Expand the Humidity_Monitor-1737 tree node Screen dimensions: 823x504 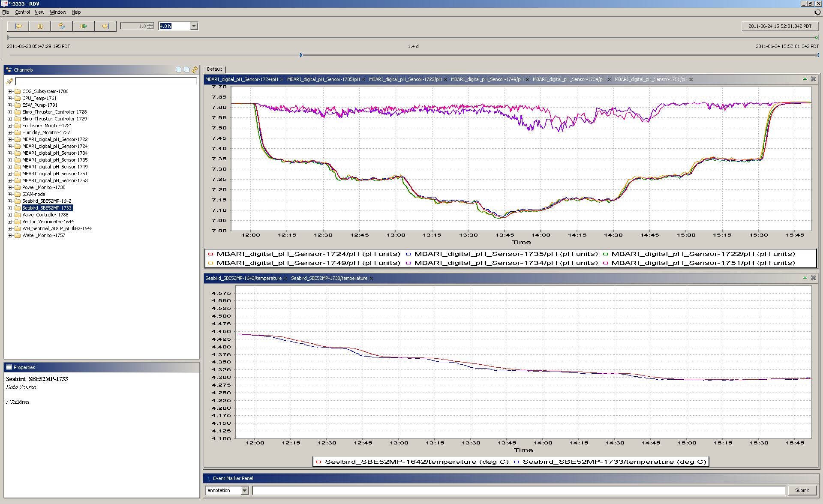click(x=10, y=133)
